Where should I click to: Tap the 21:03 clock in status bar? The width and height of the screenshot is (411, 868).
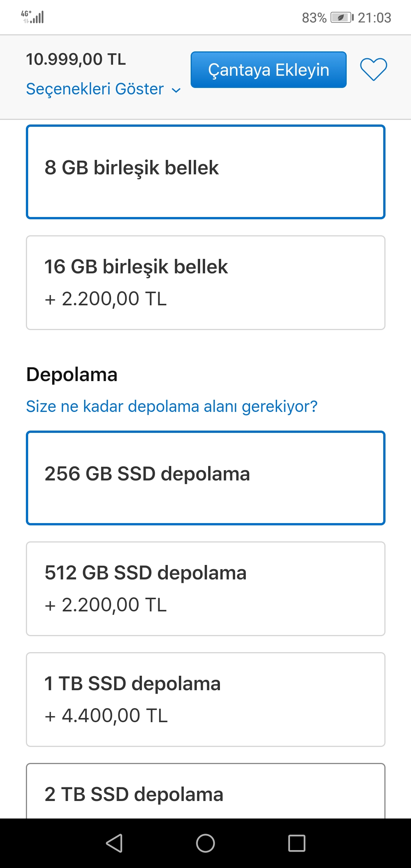(x=374, y=18)
